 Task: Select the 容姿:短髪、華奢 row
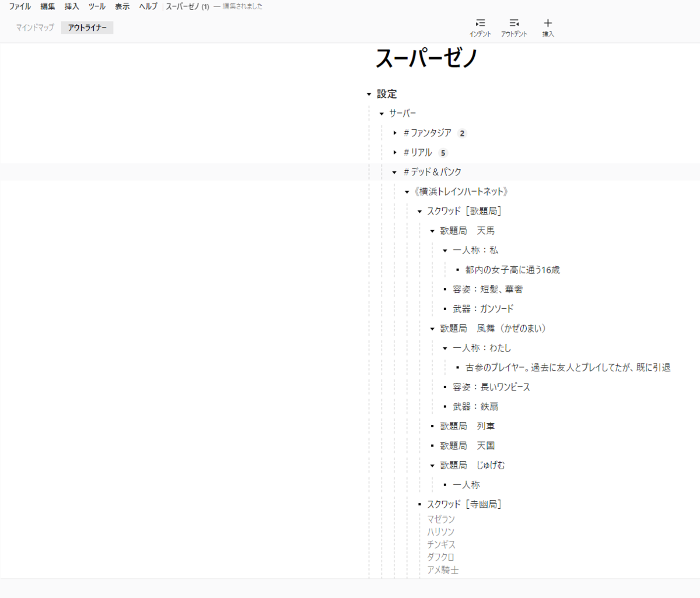coord(488,289)
